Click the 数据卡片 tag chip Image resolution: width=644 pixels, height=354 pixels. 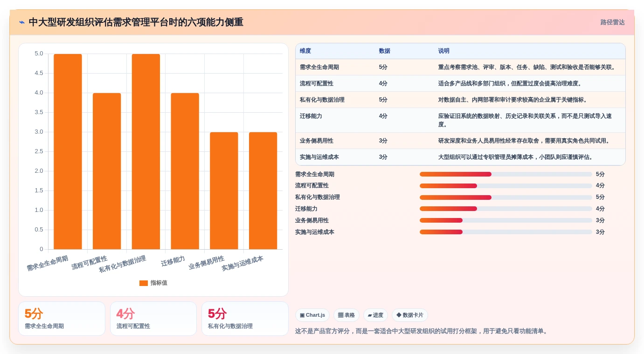tap(410, 315)
